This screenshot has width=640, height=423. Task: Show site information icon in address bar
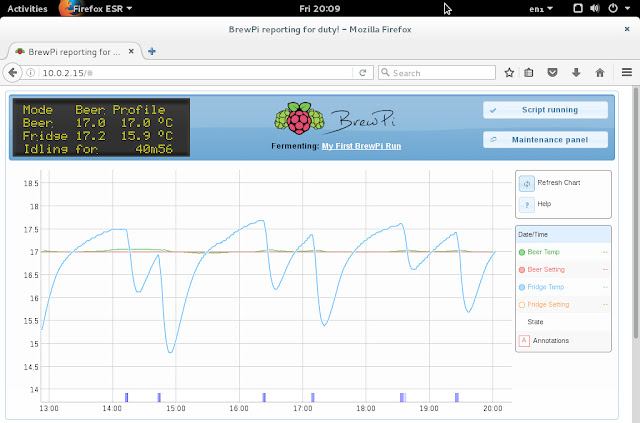31,73
